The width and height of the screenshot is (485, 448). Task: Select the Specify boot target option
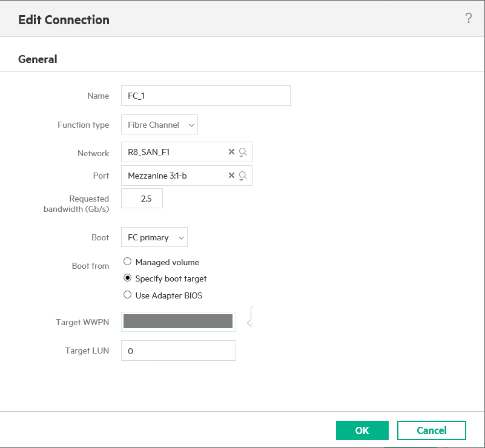point(127,278)
